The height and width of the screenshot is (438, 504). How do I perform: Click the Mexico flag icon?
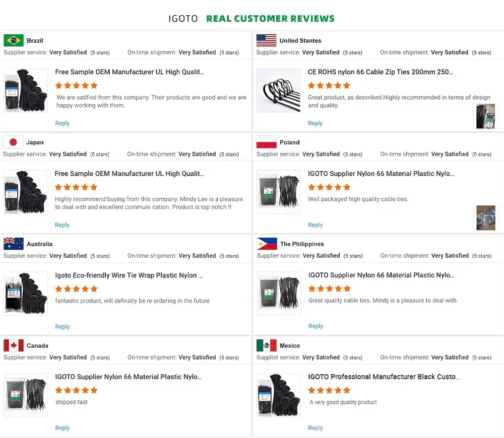(266, 345)
